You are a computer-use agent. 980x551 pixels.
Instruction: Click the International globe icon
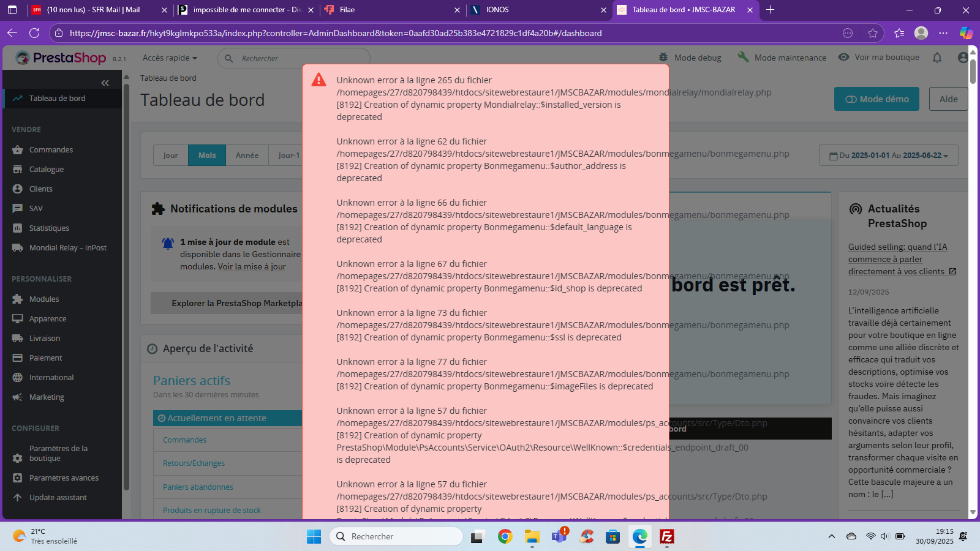[x=17, y=377]
